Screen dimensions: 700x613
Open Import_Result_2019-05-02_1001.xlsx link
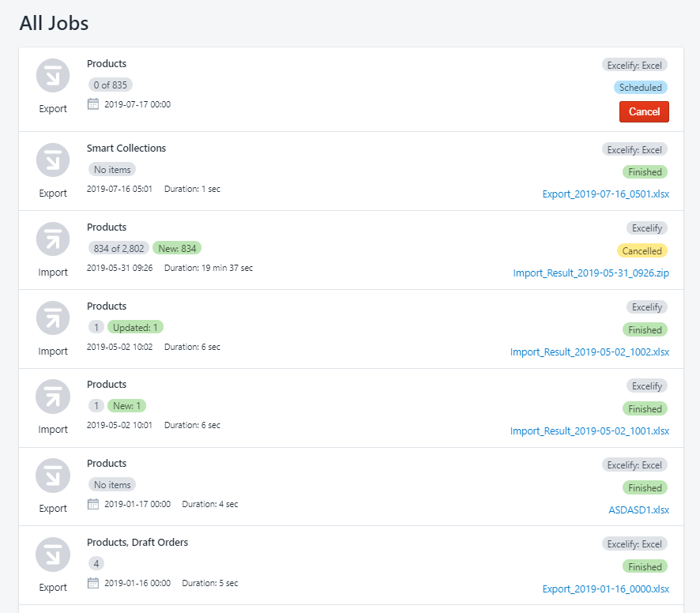pos(589,431)
